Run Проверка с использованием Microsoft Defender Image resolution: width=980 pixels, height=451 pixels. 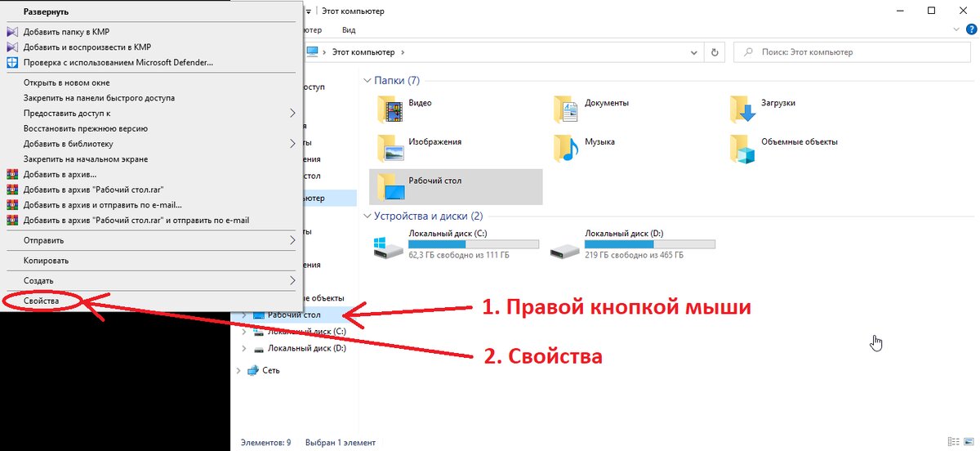pos(118,62)
